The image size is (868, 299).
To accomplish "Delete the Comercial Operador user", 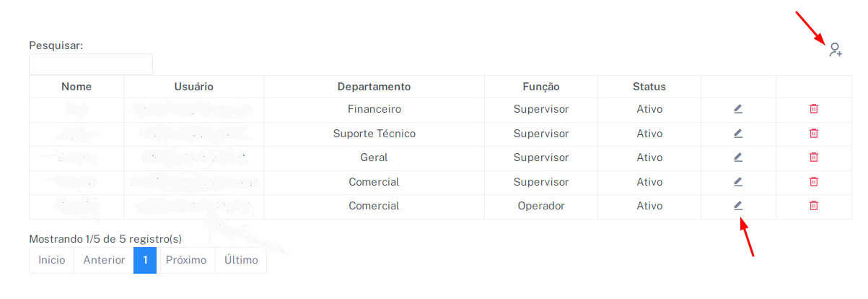I will [x=813, y=206].
